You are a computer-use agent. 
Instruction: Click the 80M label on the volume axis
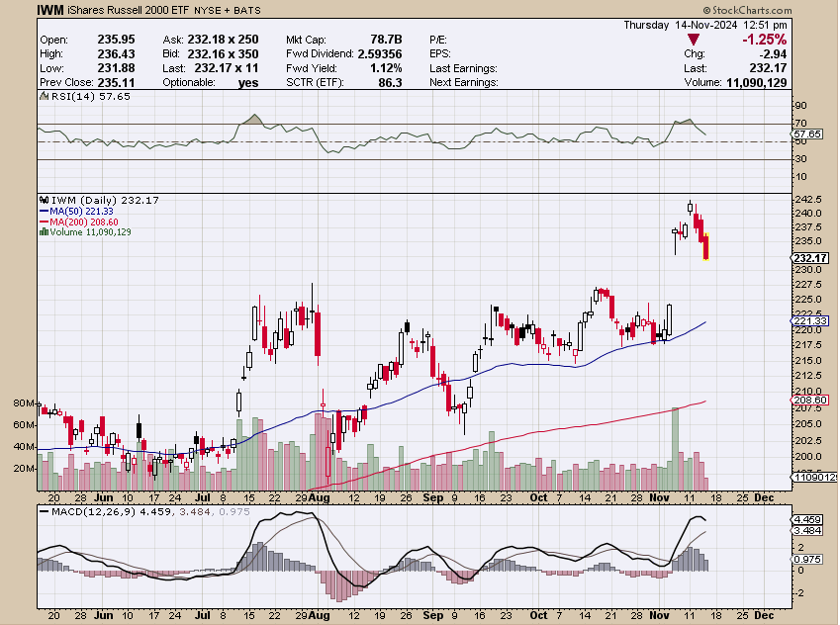(25, 403)
